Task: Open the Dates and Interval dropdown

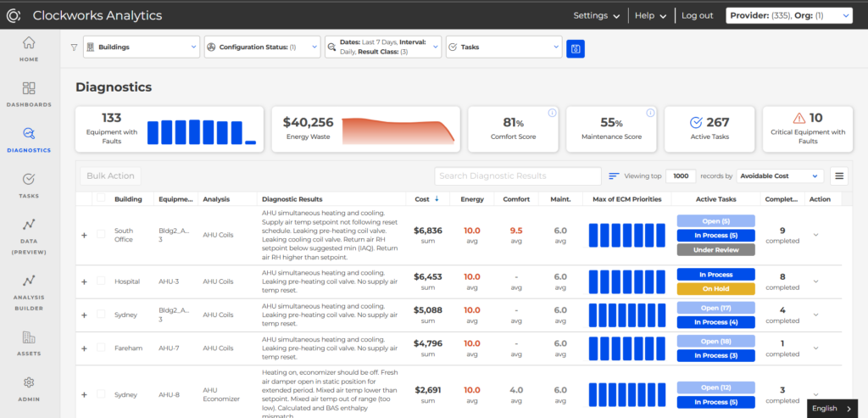Action: [383, 47]
